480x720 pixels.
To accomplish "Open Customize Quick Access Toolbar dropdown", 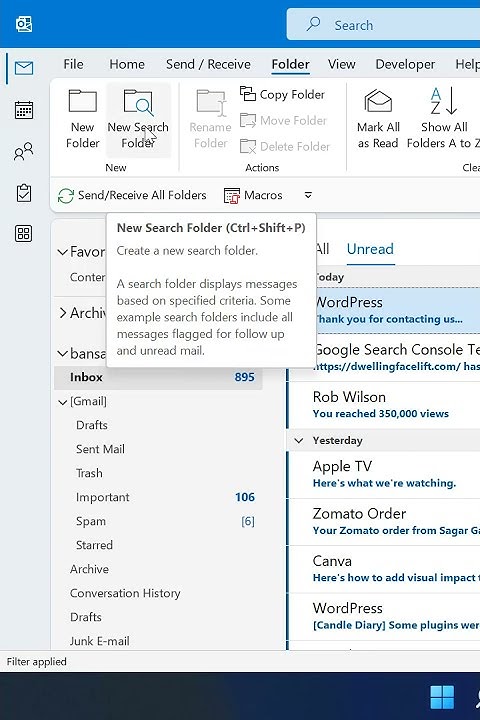I will coord(308,195).
